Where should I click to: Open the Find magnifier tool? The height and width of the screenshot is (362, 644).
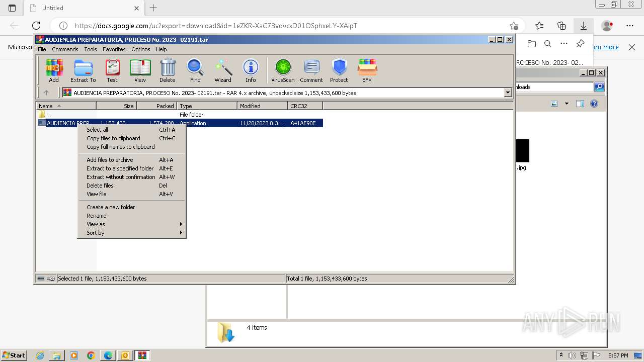[195, 70]
